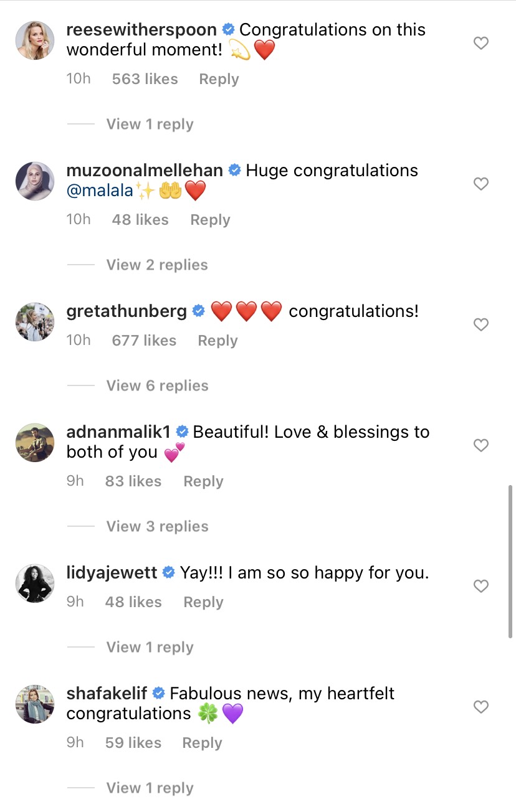Like gretathunberg's comment with the heart toggle

coord(480,324)
